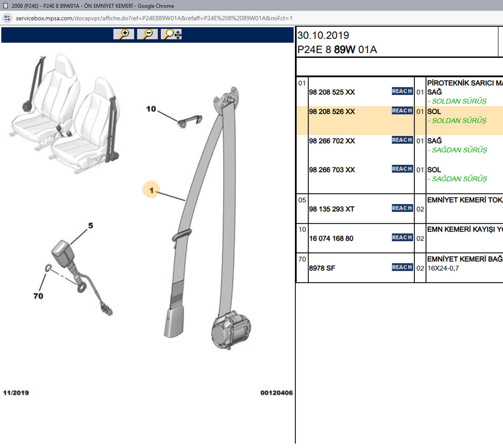Open part number 98 266 703 XX
503x448 pixels.
(332, 170)
